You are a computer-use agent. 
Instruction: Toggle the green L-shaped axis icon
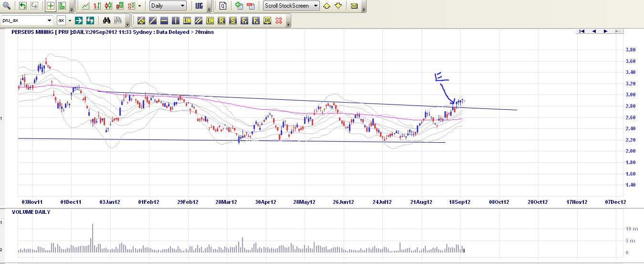62,6
